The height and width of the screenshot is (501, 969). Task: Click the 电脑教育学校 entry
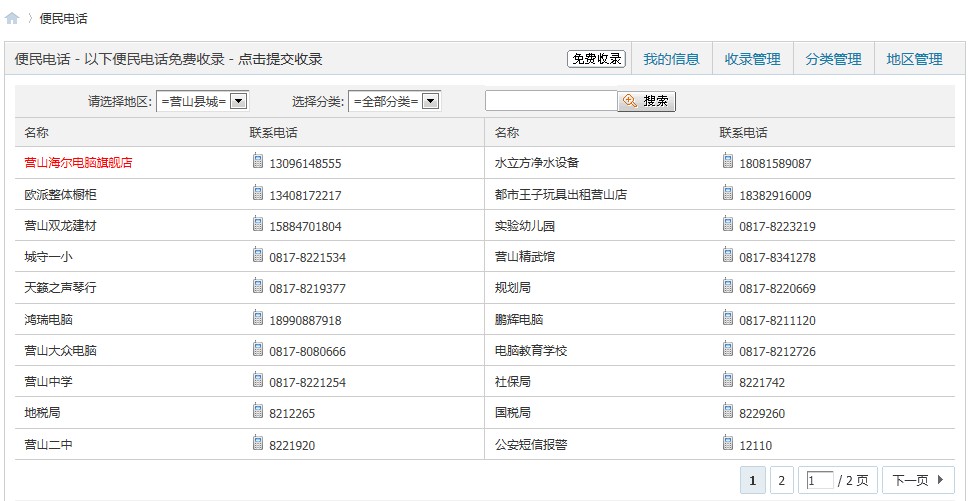[x=531, y=351]
